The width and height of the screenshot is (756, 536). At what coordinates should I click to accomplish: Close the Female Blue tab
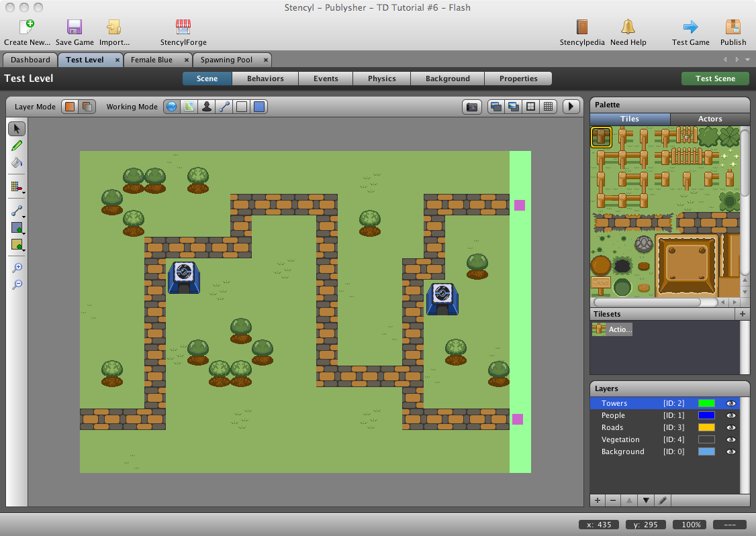[187, 60]
